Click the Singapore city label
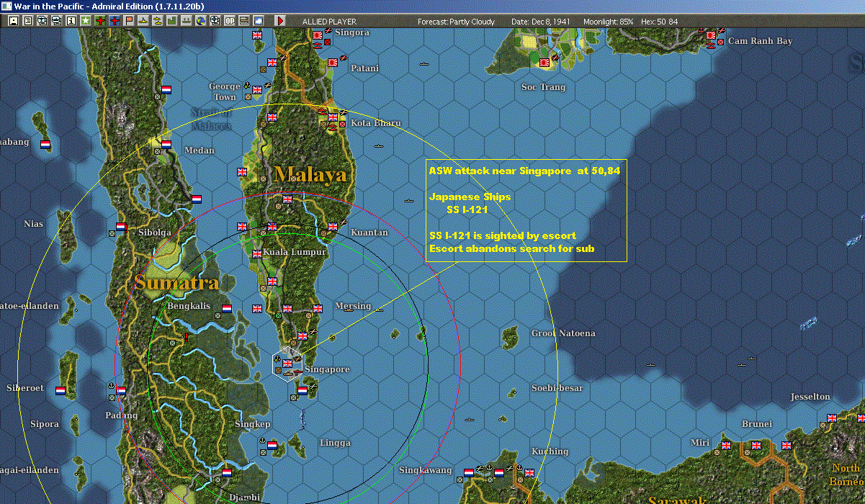Image resolution: width=865 pixels, height=504 pixels. 327,369
